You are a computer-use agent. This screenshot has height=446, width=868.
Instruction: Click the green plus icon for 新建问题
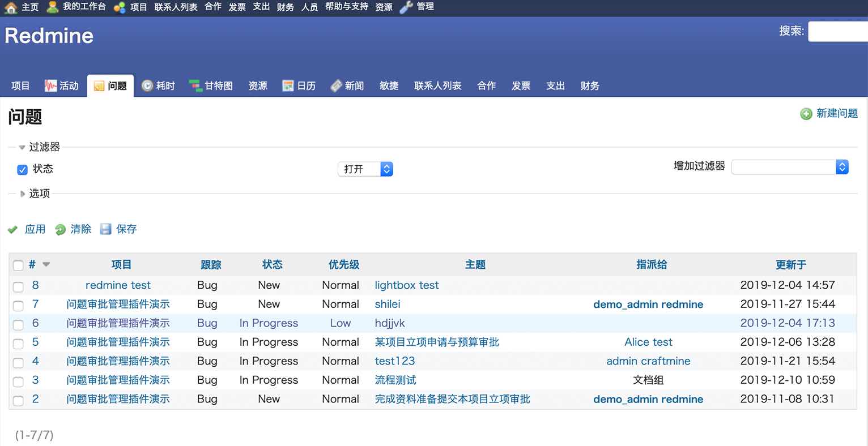click(806, 114)
